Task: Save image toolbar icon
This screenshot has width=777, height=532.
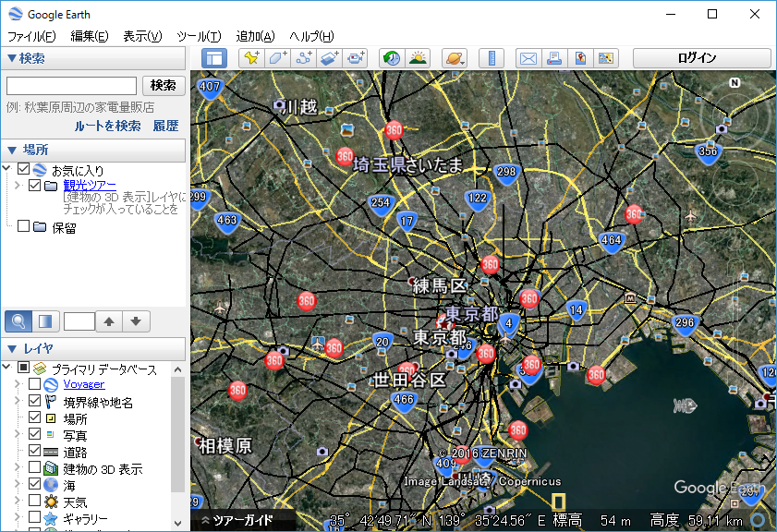Action: pos(605,58)
